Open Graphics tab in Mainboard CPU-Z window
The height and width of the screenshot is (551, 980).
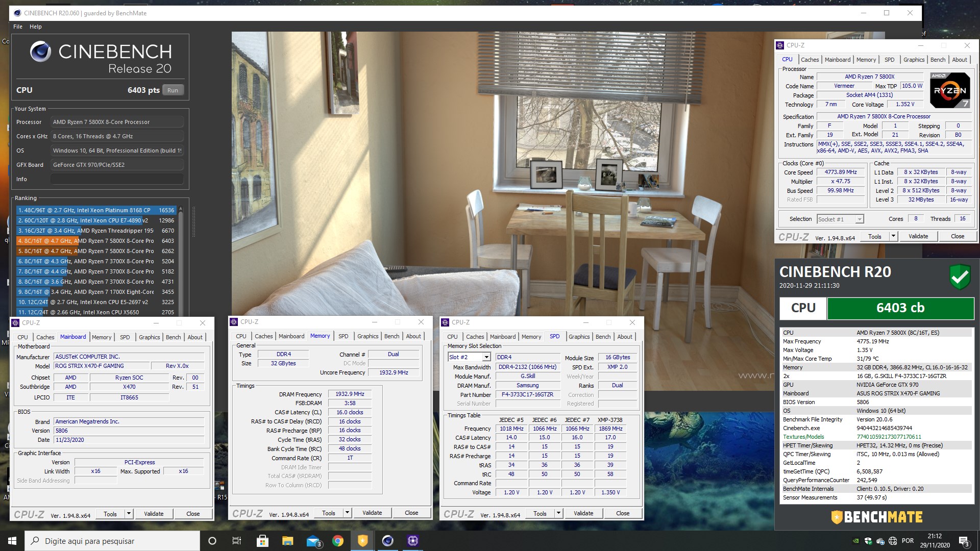149,337
